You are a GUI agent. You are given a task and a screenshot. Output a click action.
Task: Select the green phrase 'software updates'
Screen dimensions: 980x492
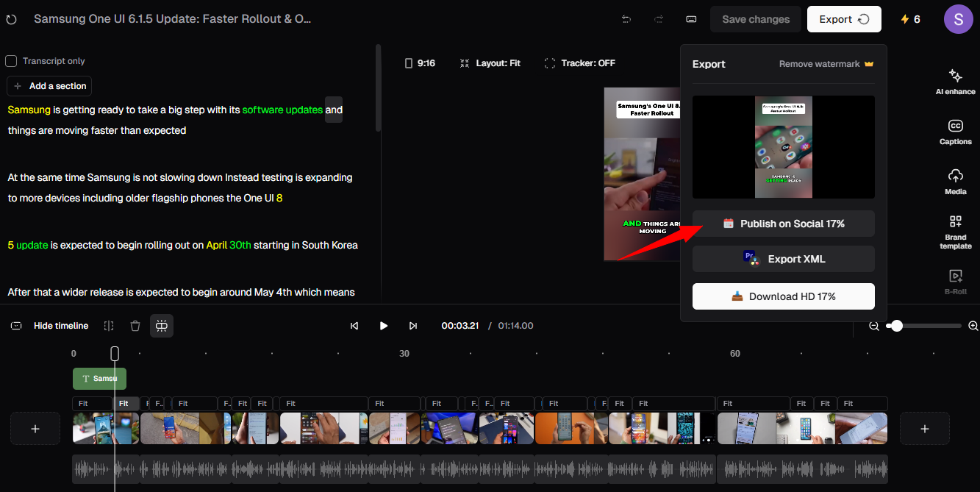click(282, 110)
